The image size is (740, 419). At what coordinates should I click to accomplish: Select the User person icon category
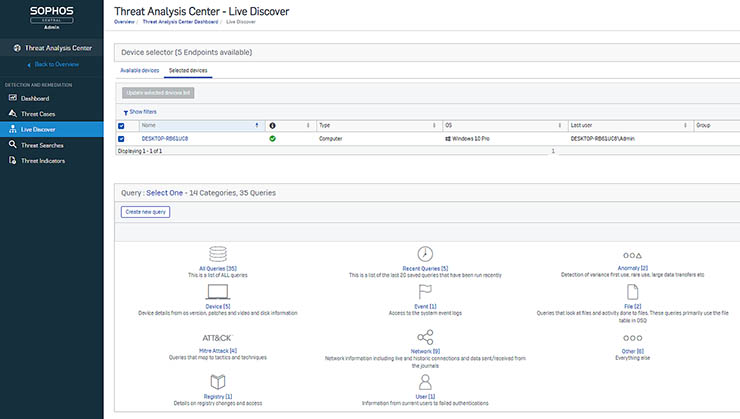click(x=425, y=381)
